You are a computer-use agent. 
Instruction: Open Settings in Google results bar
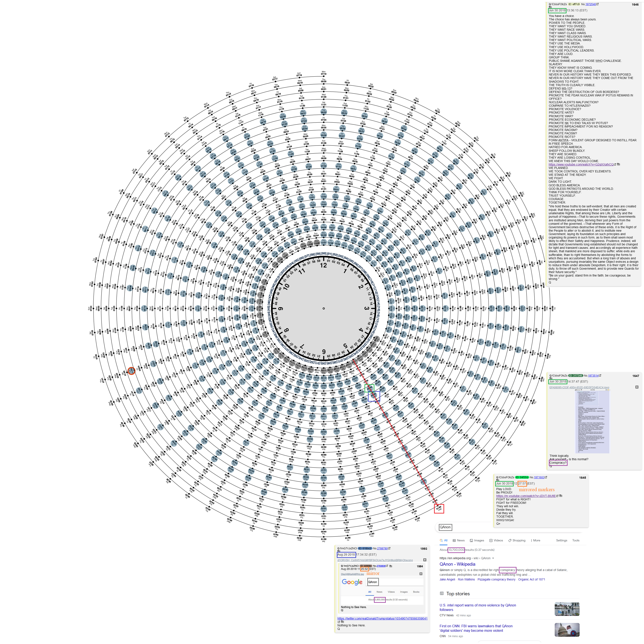(562, 540)
